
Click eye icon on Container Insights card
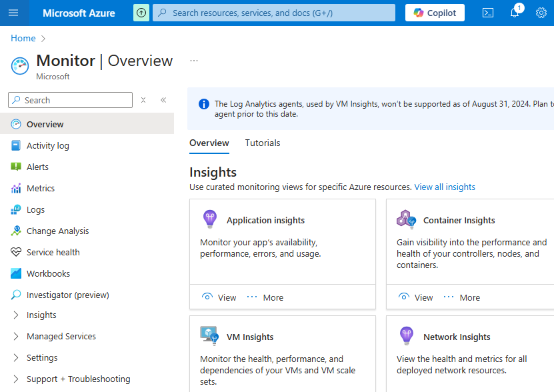404,297
